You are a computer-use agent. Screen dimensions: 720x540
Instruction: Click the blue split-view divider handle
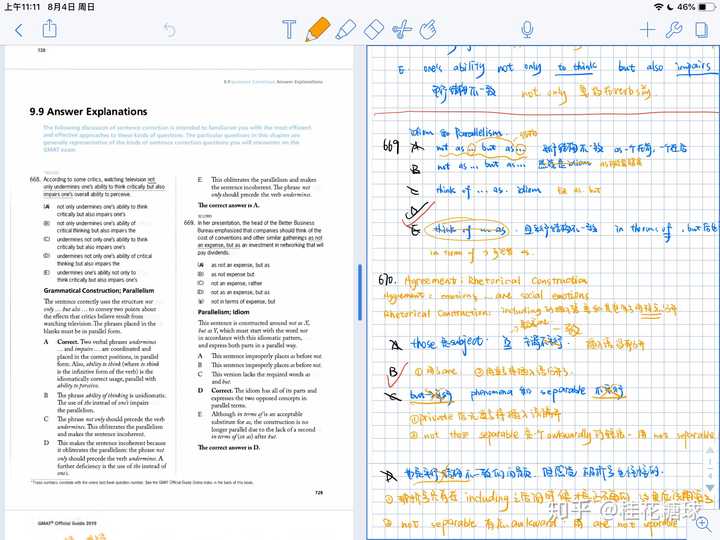[360, 292]
